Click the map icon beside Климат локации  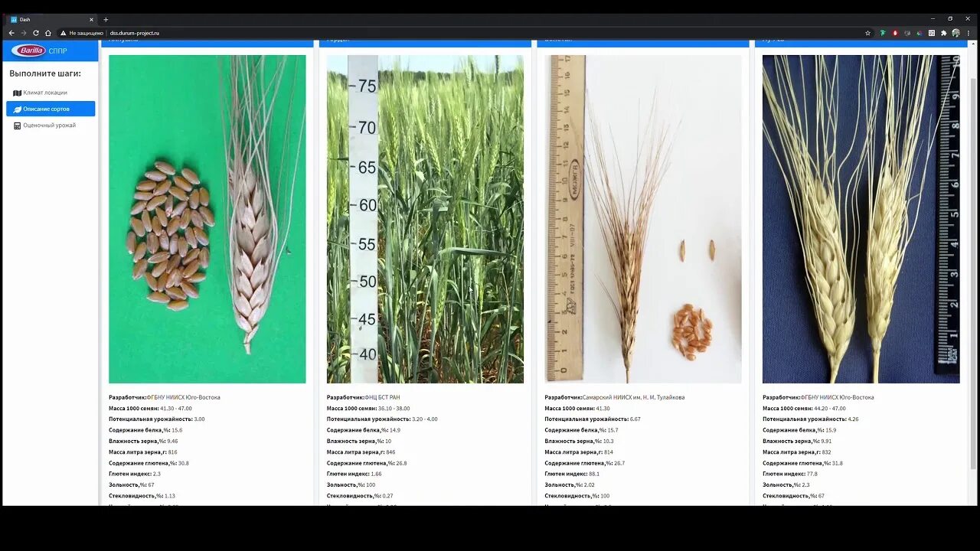18,93
